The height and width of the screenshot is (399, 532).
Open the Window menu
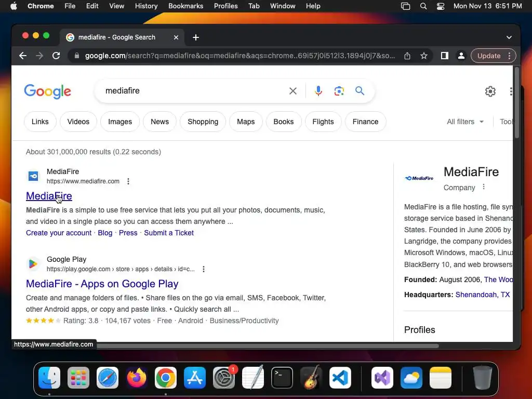click(283, 6)
